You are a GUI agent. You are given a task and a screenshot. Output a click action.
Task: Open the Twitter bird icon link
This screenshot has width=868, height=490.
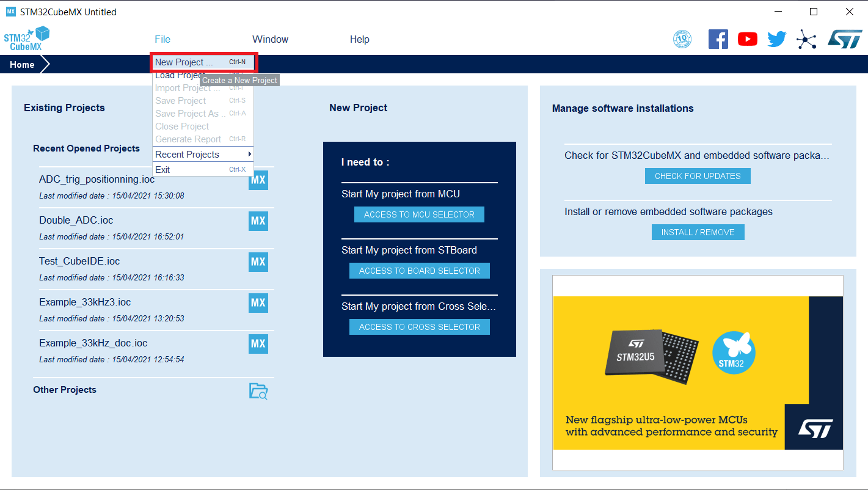[777, 39]
